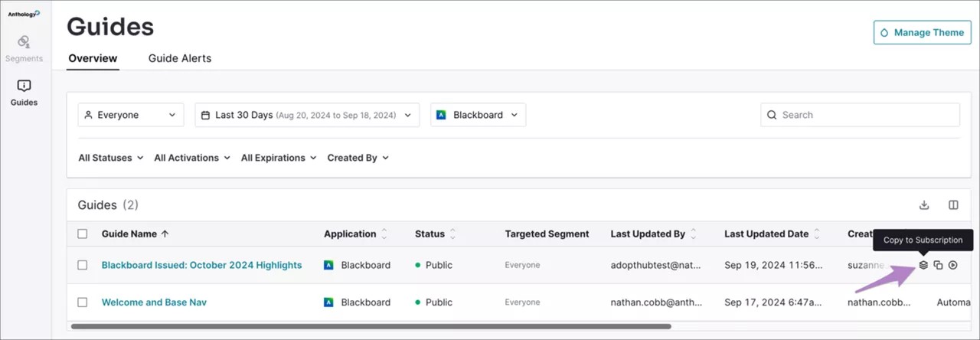Click the Copy to Subscription layers icon
980x340 pixels.
pyautogui.click(x=923, y=265)
